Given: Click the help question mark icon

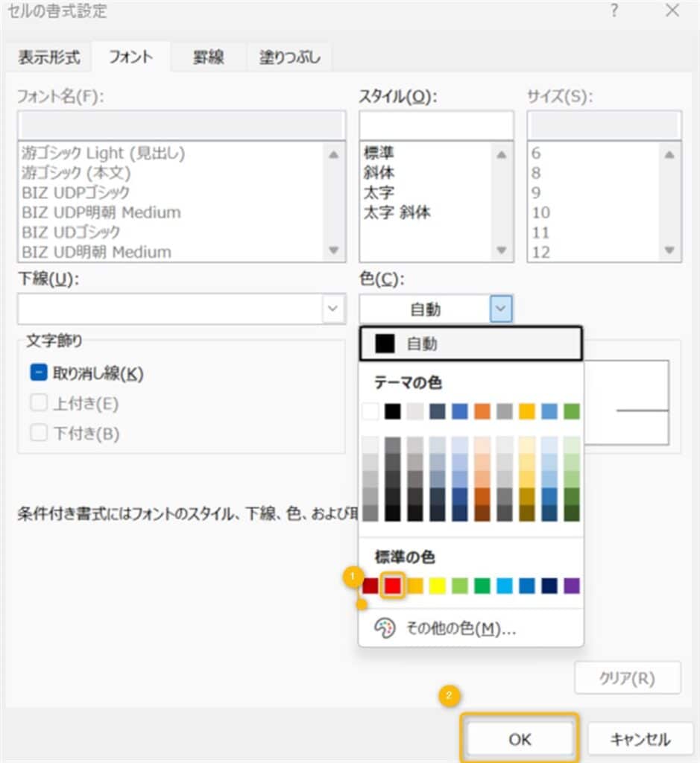Looking at the screenshot, I should [614, 10].
